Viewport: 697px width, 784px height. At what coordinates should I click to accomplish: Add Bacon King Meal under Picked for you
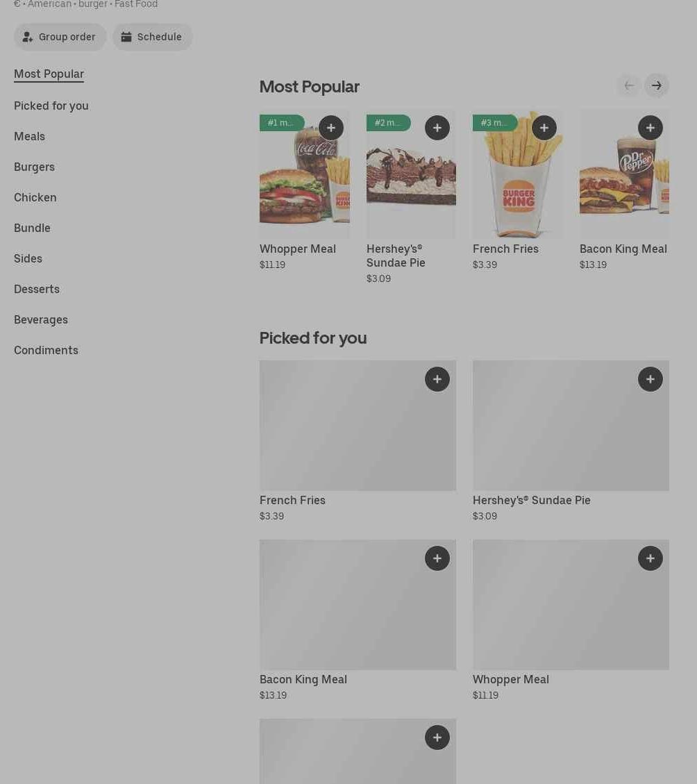click(x=437, y=558)
